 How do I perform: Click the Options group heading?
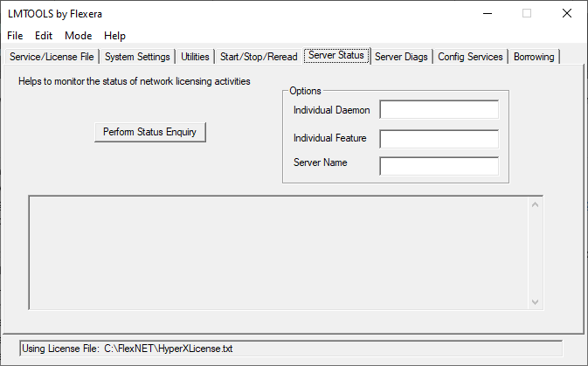click(x=305, y=91)
